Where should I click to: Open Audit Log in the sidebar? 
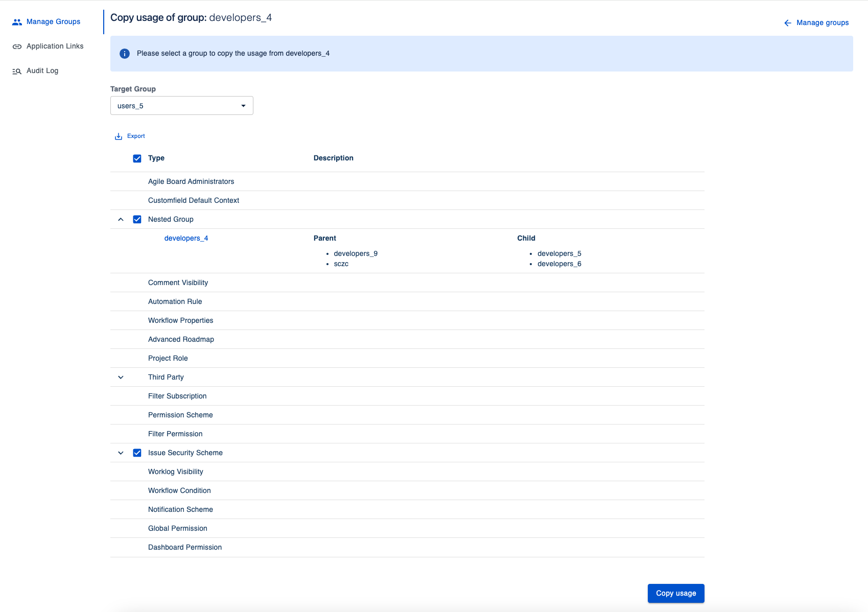click(x=42, y=71)
